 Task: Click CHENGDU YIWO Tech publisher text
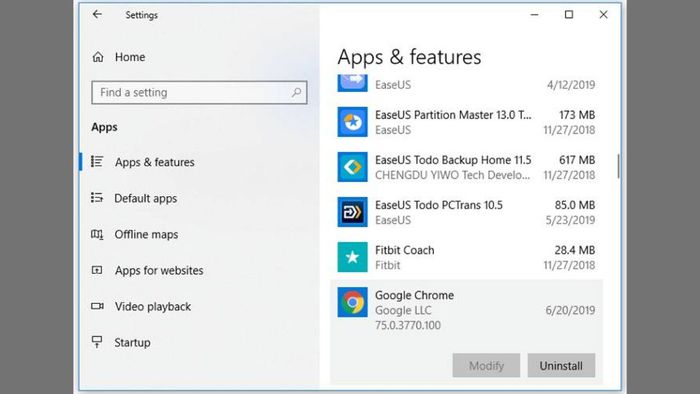click(x=452, y=175)
